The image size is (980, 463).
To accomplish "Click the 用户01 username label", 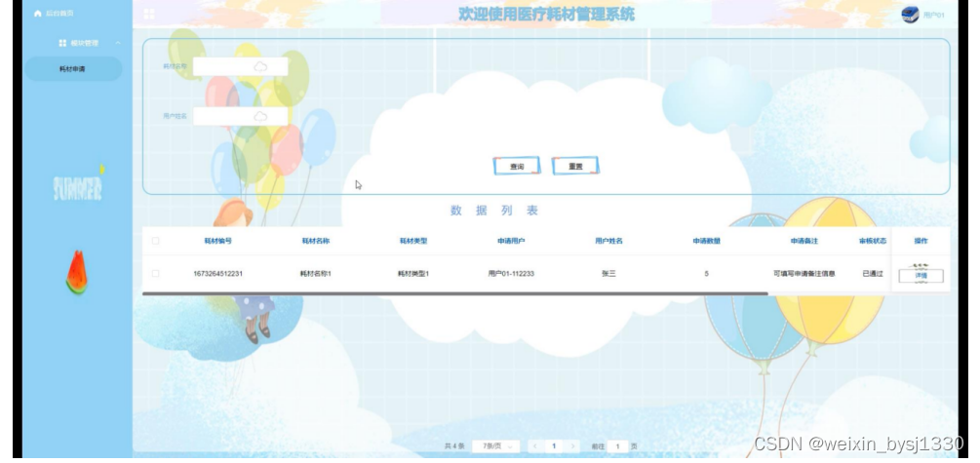I will pos(934,15).
